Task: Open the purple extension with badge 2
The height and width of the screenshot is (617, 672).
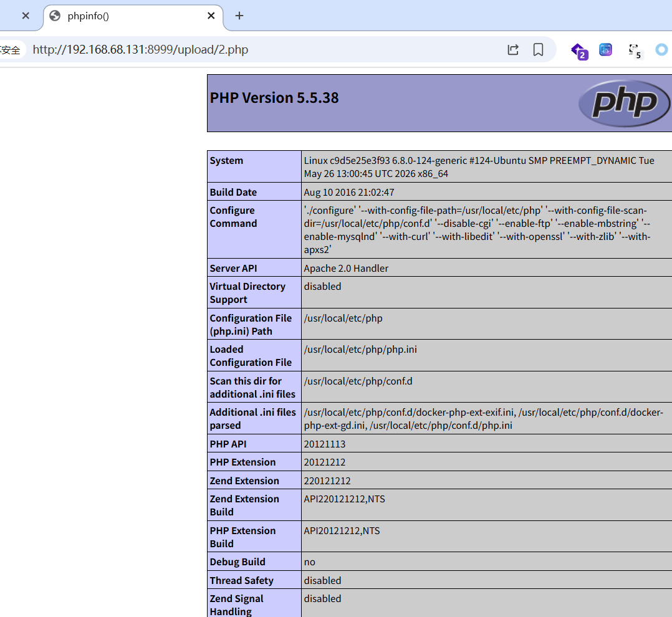Action: [x=580, y=51]
